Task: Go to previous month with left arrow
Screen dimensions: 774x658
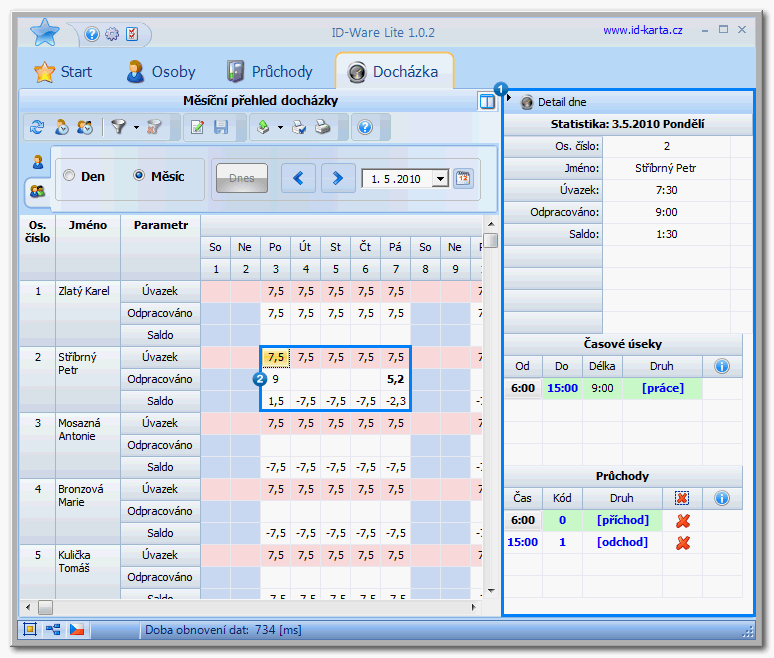Action: tap(298, 178)
